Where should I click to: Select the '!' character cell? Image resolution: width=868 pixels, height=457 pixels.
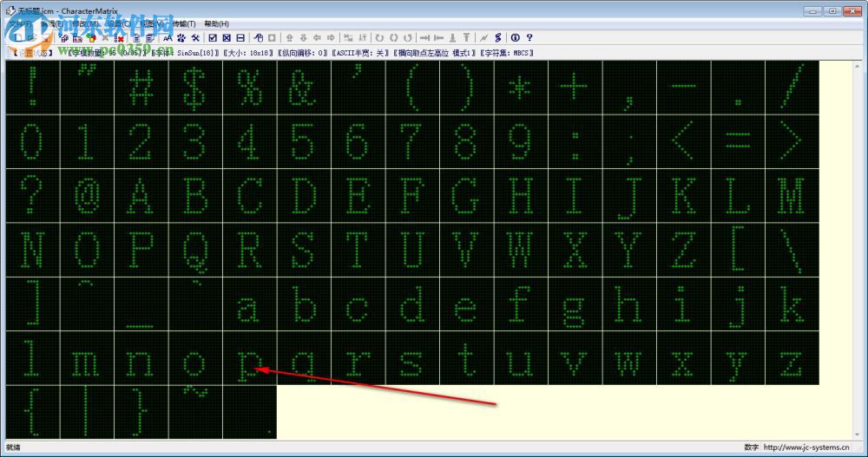point(33,88)
